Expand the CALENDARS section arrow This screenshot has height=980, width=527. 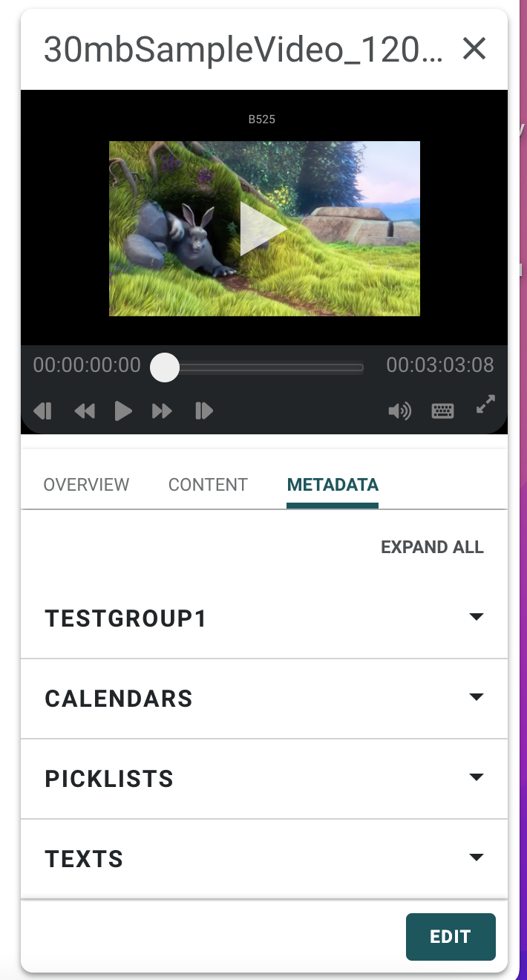coord(477,698)
